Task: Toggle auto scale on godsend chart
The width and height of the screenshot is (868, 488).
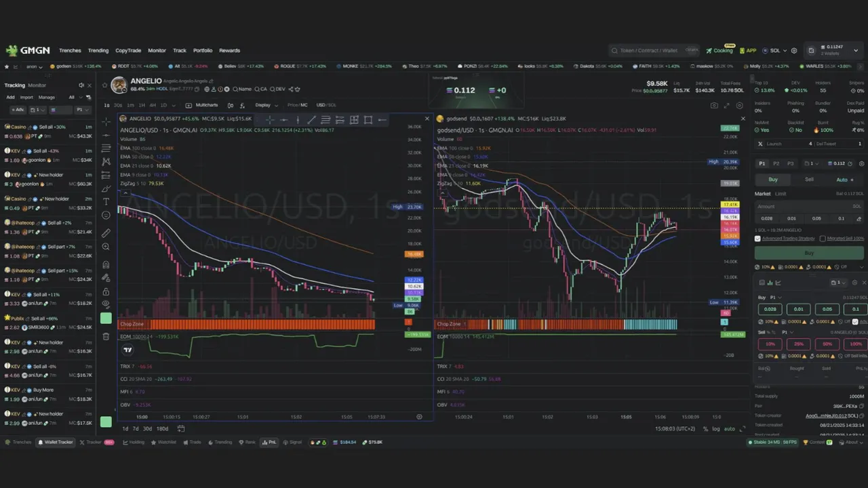Action: [x=730, y=428]
